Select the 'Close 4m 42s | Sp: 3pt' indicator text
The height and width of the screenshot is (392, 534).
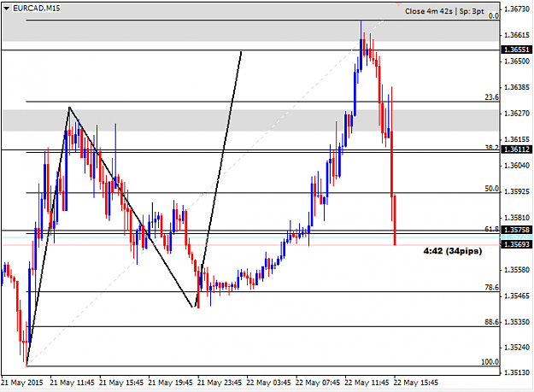(444, 11)
